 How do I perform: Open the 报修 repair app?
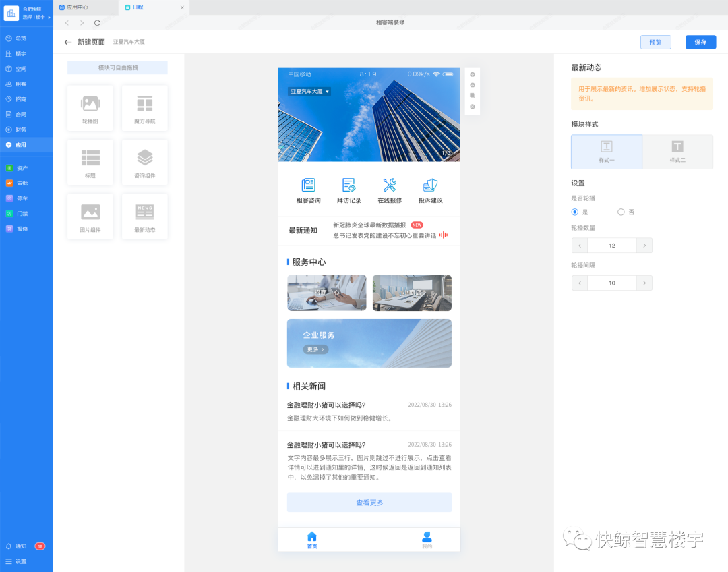tap(17, 229)
